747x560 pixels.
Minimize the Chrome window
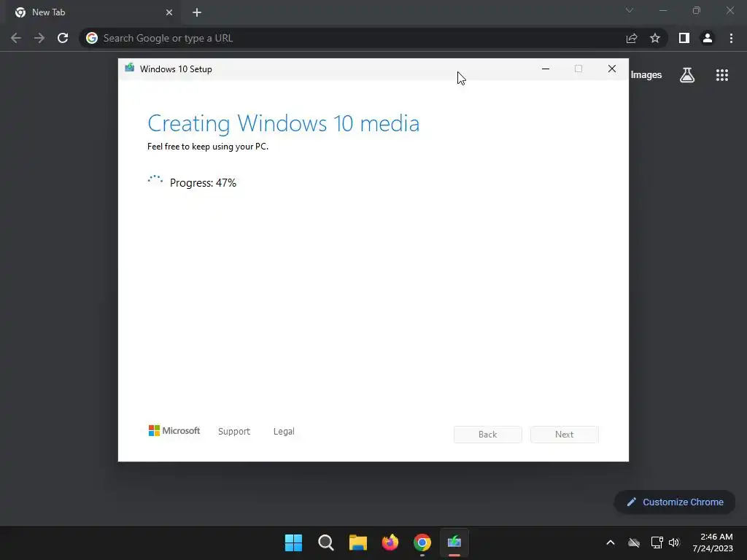(662, 10)
